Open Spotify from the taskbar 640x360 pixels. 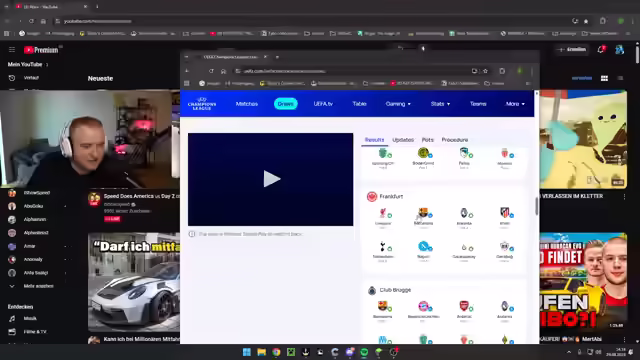click(364, 352)
